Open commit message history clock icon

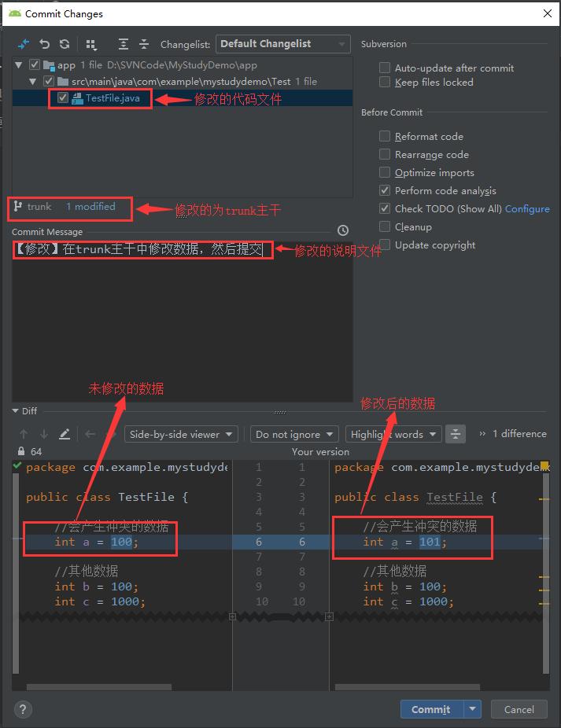[x=343, y=230]
